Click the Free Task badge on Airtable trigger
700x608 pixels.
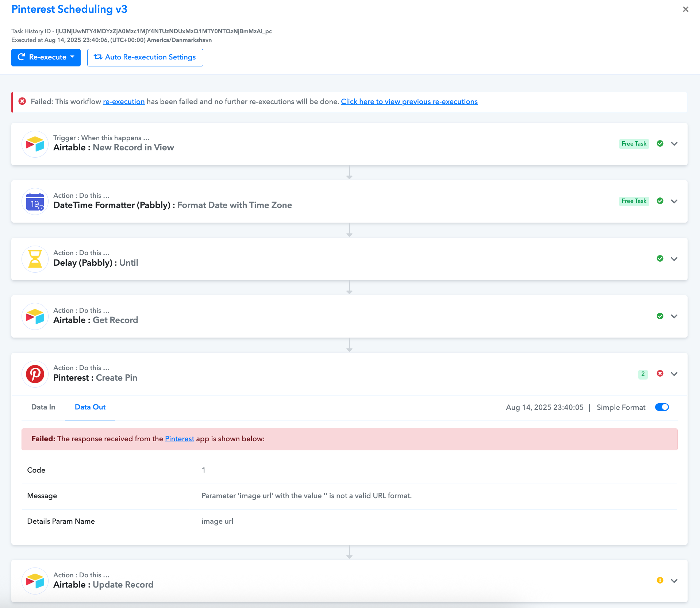[634, 144]
